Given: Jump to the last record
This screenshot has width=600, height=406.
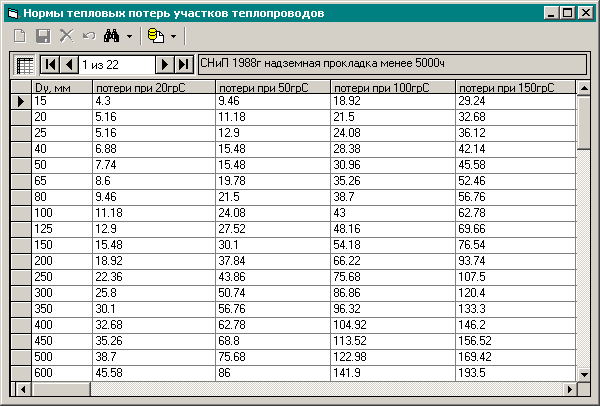Looking at the screenshot, I should pyautogui.click(x=183, y=65).
